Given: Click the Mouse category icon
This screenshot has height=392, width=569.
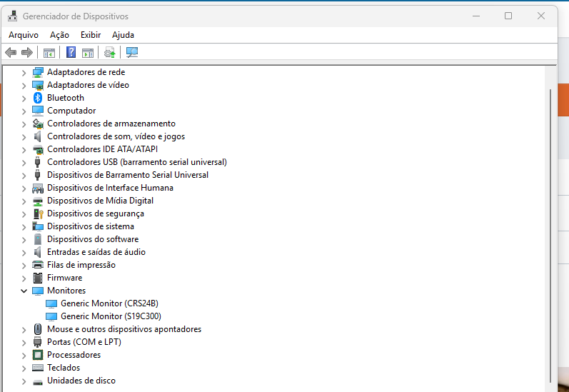Looking at the screenshot, I should (x=38, y=329).
